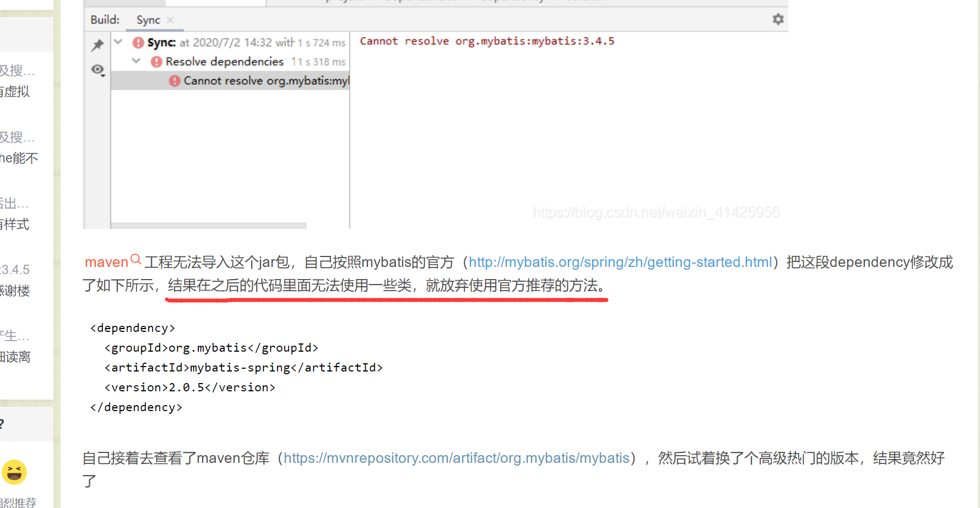Screen dimensions: 980x508
Task: Click 强烈推荐 text in the left sidebar
Action: coord(18,502)
